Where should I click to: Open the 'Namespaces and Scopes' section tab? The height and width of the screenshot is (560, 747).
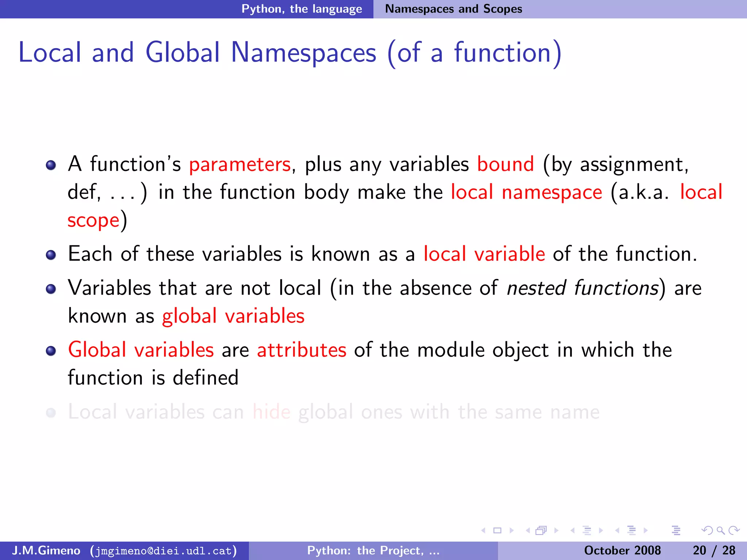453,9
